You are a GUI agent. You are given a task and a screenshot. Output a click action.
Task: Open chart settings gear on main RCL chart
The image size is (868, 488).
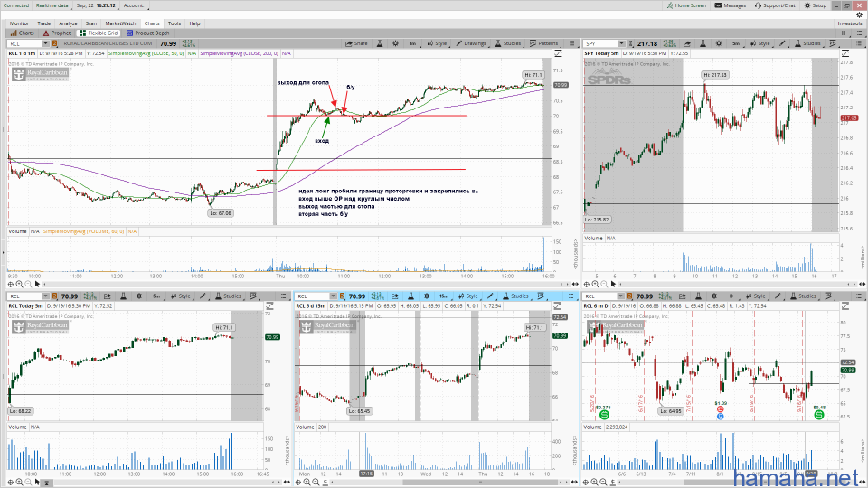395,43
